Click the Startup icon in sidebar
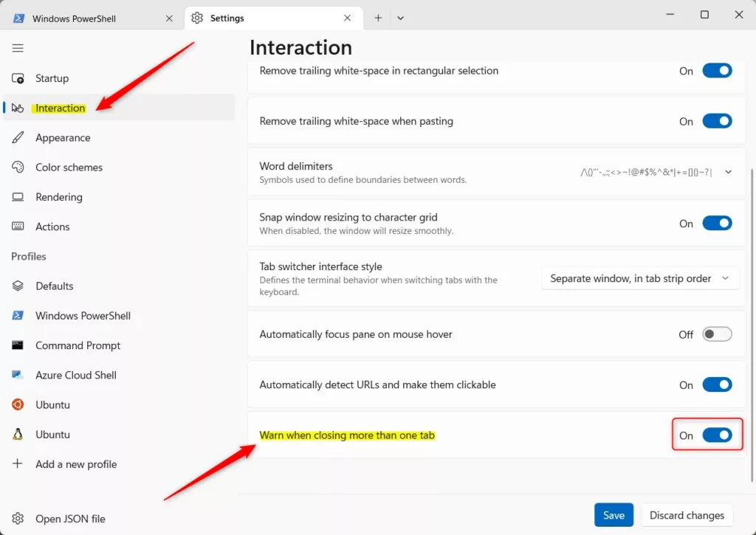This screenshot has width=756, height=535. (x=18, y=78)
